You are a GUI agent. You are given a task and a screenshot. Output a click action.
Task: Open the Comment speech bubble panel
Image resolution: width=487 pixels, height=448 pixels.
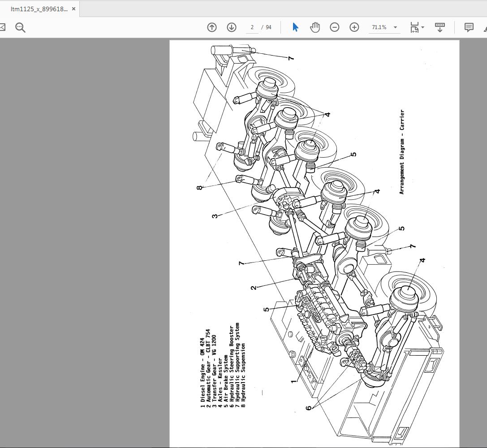[469, 28]
